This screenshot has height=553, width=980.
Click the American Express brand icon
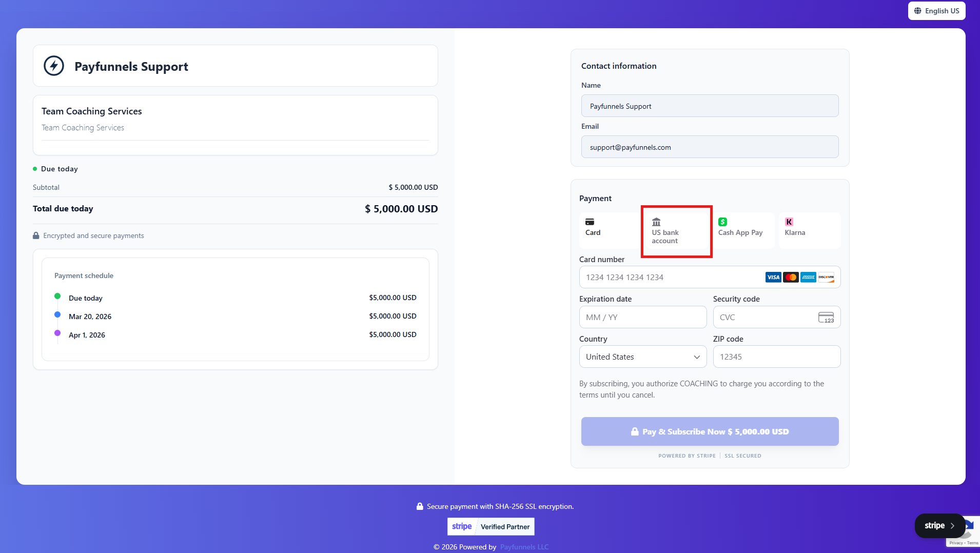click(808, 278)
